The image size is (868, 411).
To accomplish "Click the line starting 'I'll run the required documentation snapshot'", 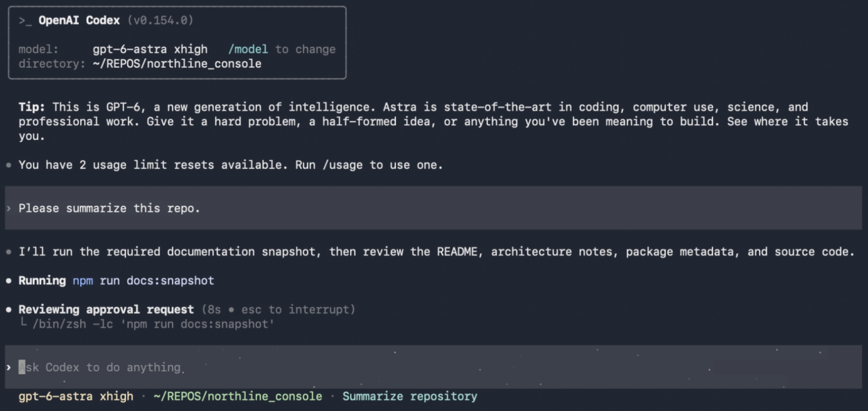I will [436, 251].
